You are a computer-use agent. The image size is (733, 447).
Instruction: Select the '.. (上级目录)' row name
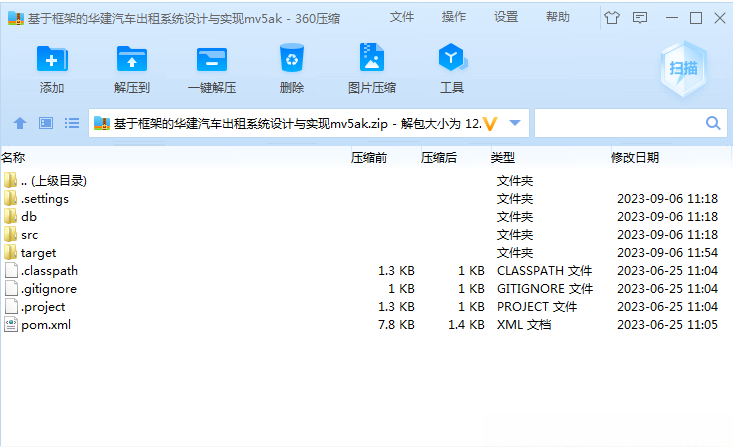coord(54,180)
